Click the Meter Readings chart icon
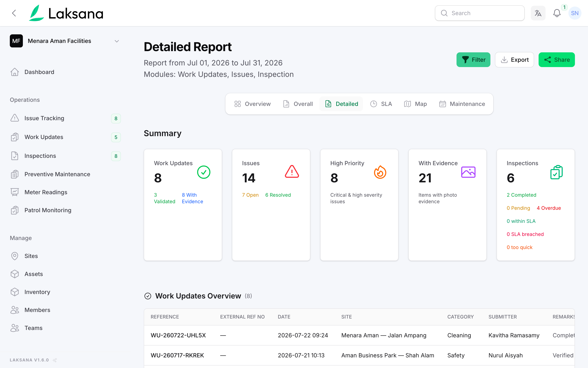 (x=14, y=192)
